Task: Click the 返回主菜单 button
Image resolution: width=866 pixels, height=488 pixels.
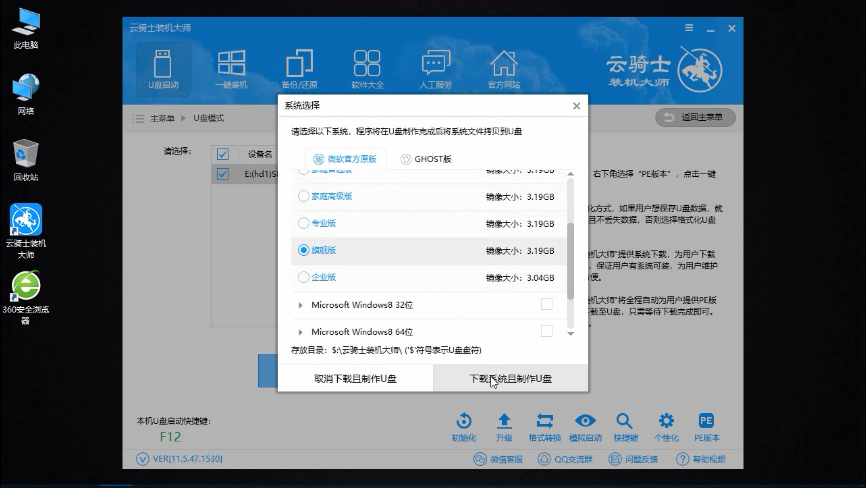Action: (695, 117)
